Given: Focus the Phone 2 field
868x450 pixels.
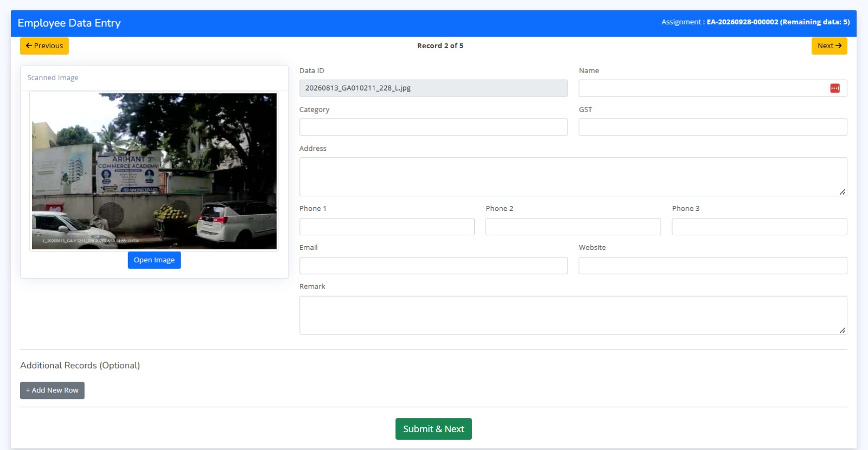Looking at the screenshot, I should click(573, 227).
